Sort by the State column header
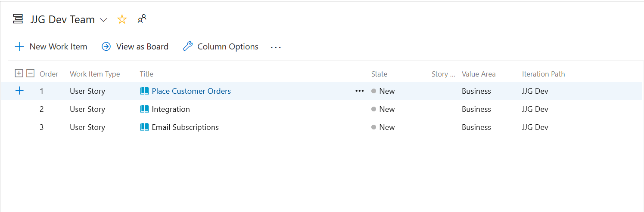Image resolution: width=644 pixels, height=212 pixels. tap(379, 74)
